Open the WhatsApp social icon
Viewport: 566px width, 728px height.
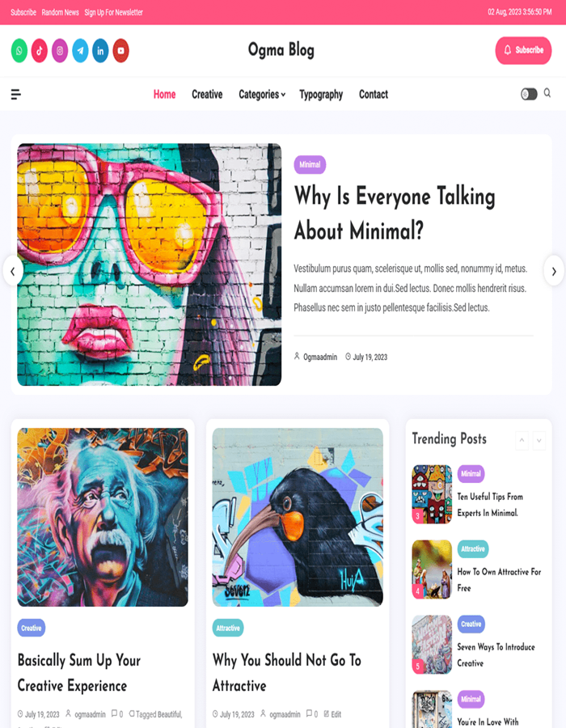[x=19, y=51]
